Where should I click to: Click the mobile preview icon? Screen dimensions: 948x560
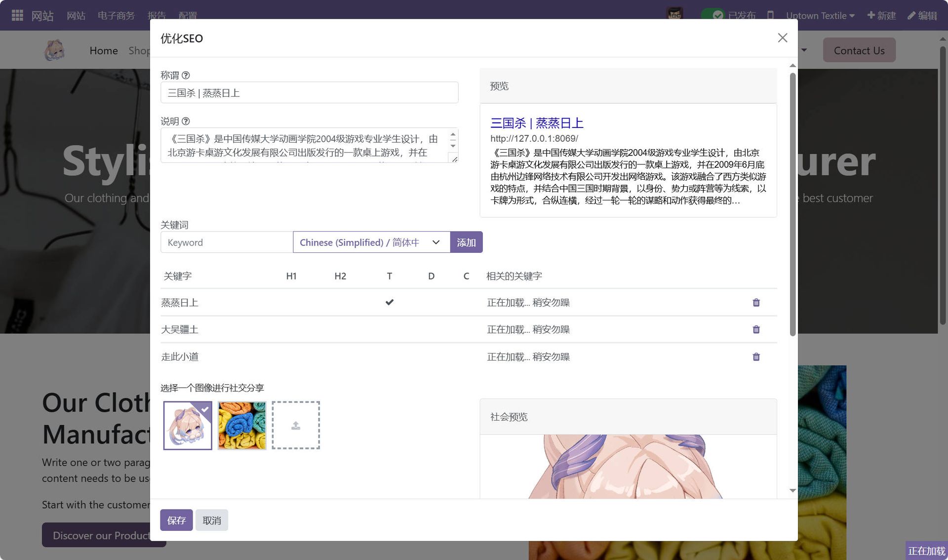(770, 15)
